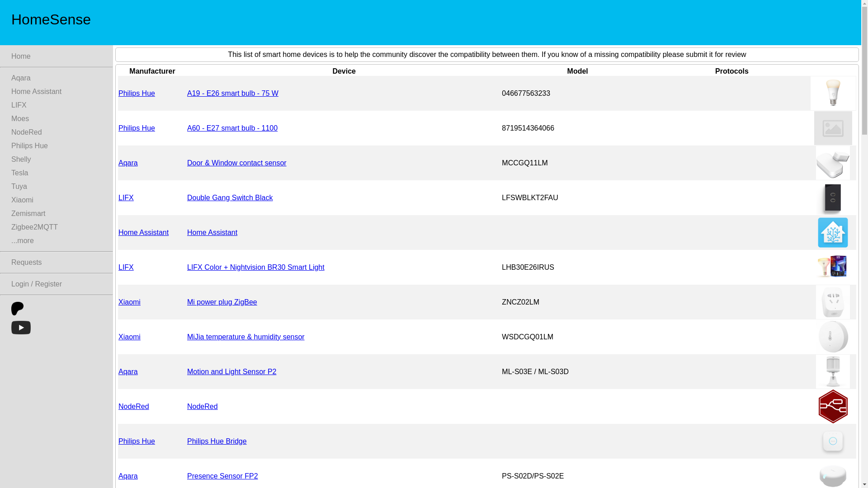
Task: Open Philips Hue Bridge link
Action: 217,441
